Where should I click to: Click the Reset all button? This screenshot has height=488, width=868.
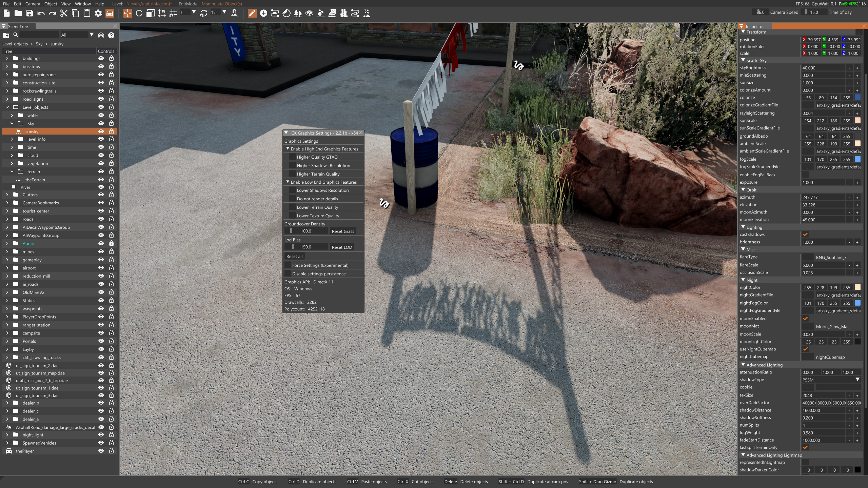[294, 257]
